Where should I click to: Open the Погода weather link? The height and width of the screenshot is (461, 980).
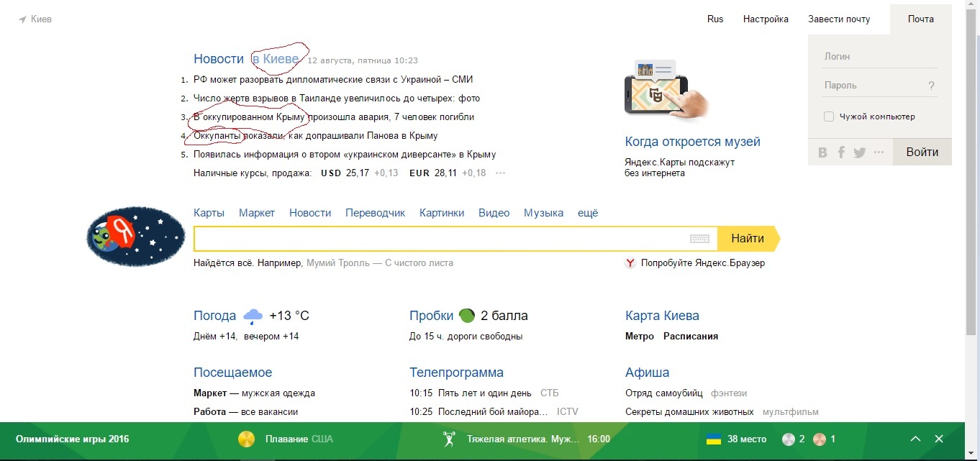214,316
